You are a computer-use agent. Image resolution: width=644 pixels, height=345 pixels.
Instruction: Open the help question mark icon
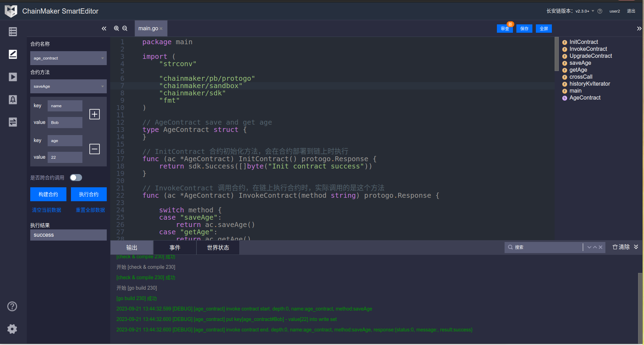point(12,306)
